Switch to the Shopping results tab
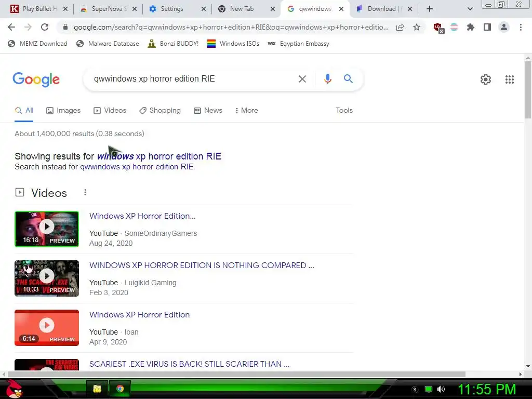This screenshot has width=532, height=399. coord(160,111)
